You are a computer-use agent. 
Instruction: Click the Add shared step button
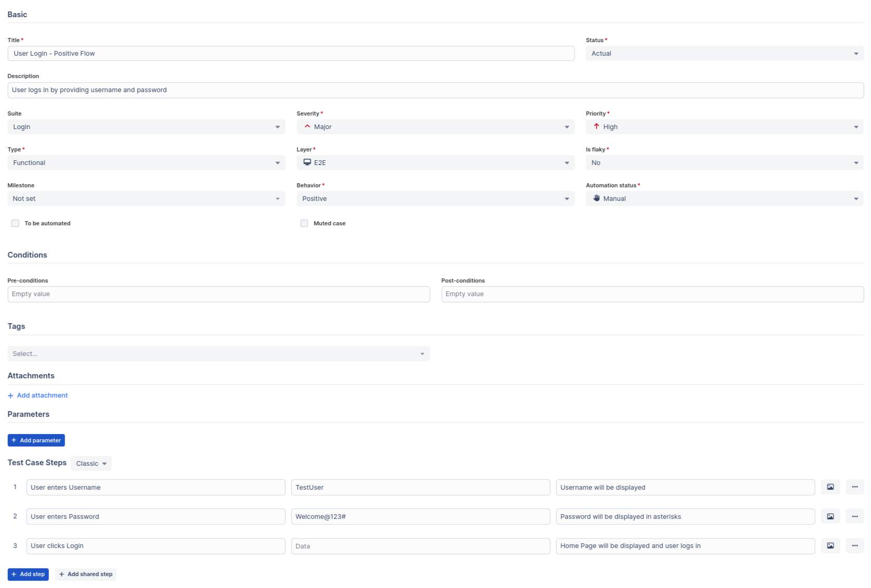tap(86, 574)
